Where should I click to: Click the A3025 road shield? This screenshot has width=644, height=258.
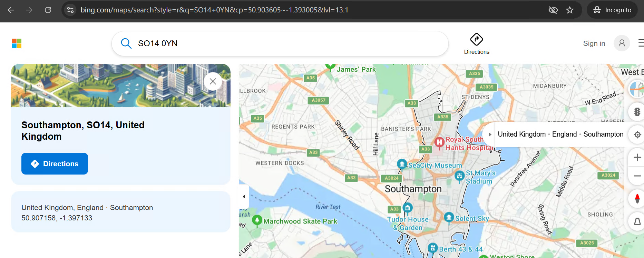tap(587, 243)
